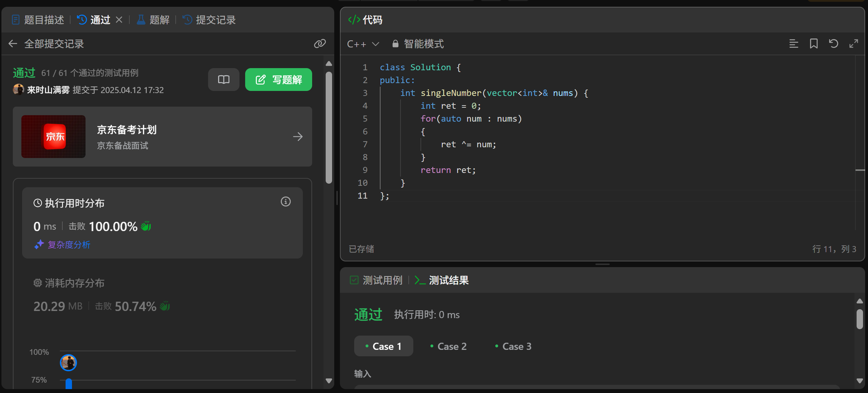868x393 pixels.
Task: Click the copy link icon
Action: (x=320, y=44)
